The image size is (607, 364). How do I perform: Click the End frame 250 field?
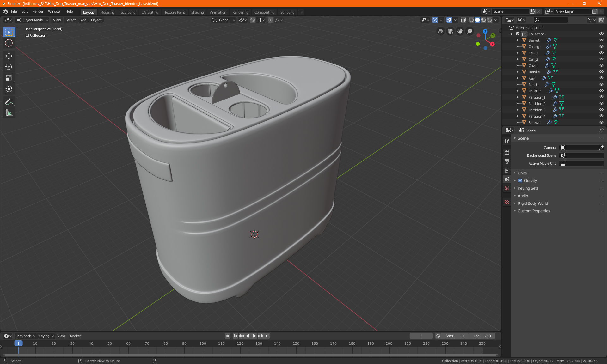tap(482, 336)
